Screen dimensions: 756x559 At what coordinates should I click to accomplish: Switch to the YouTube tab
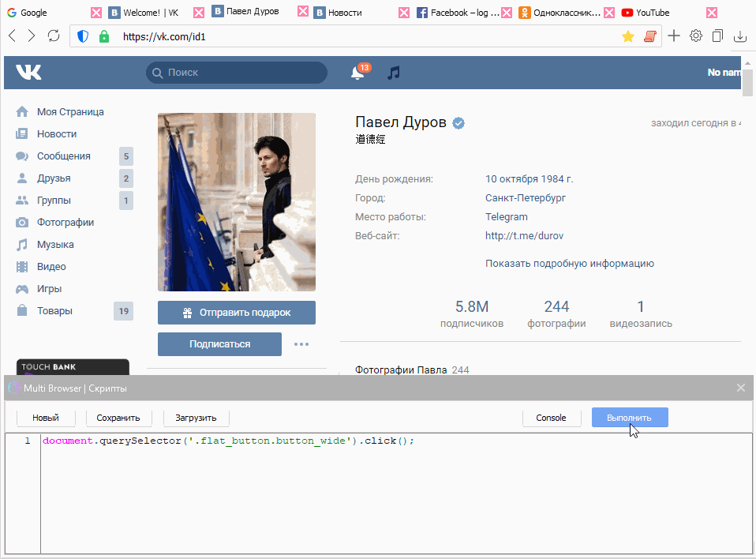pos(646,12)
